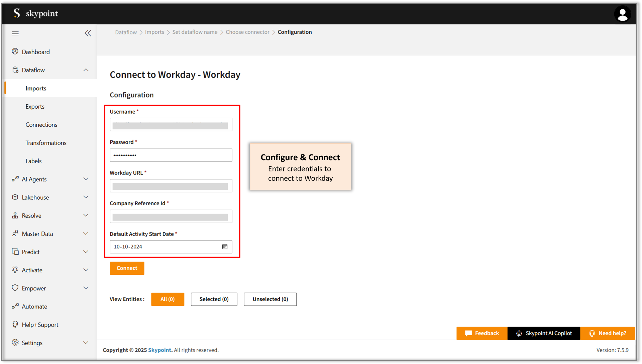Go to Transformations in sidebar

(46, 143)
